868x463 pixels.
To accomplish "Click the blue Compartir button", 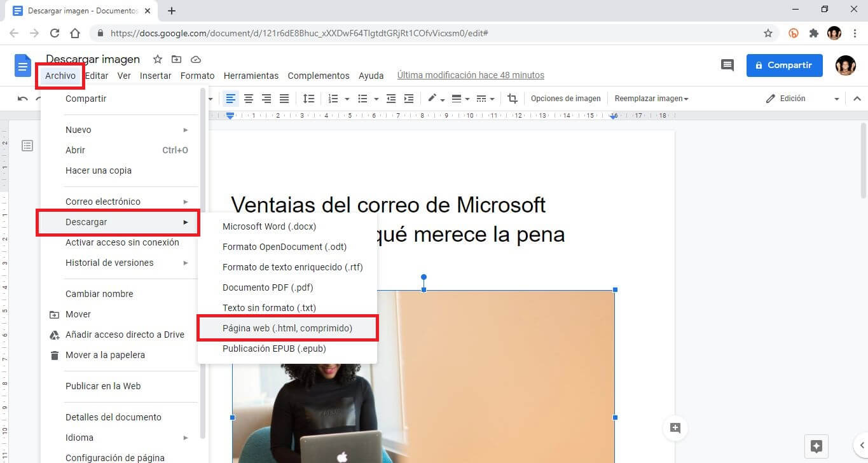I will [784, 65].
